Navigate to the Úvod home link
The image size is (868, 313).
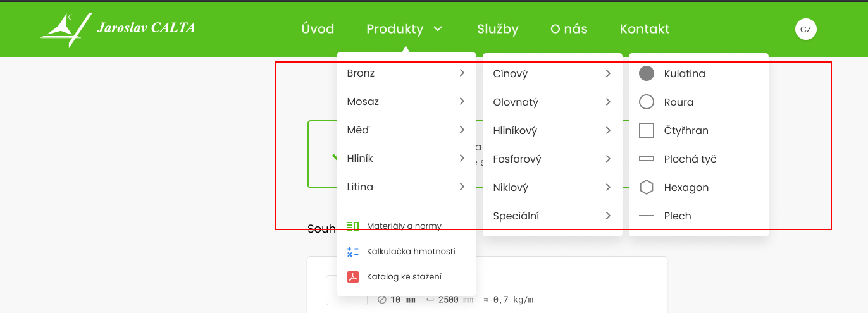(x=318, y=28)
